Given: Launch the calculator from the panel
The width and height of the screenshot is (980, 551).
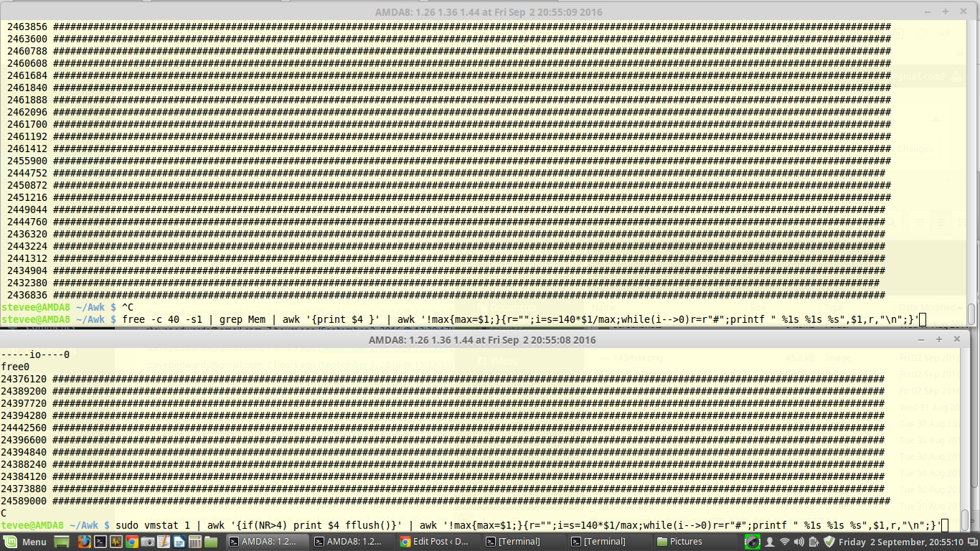Looking at the screenshot, I should (195, 542).
